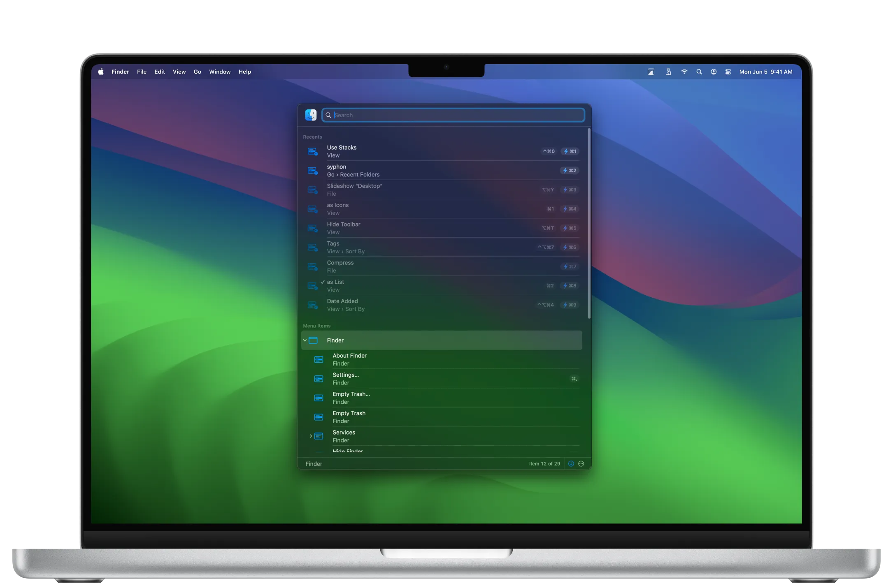Screen dimensions: 893x588
Task: Click the menu icon beside About Finder
Action: point(319,359)
